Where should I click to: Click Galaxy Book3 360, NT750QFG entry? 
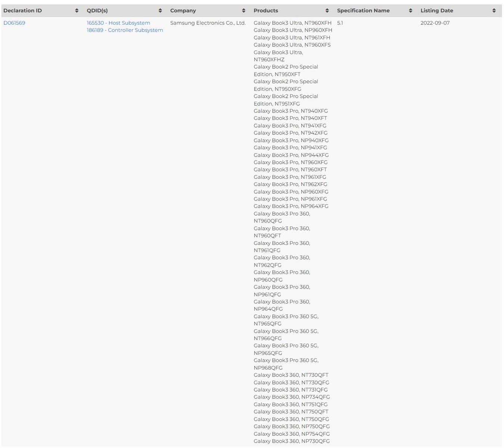click(291, 419)
